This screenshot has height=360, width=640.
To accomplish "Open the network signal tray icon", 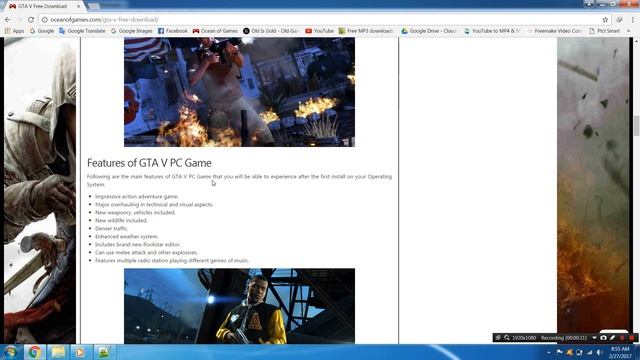I will coord(589,352).
